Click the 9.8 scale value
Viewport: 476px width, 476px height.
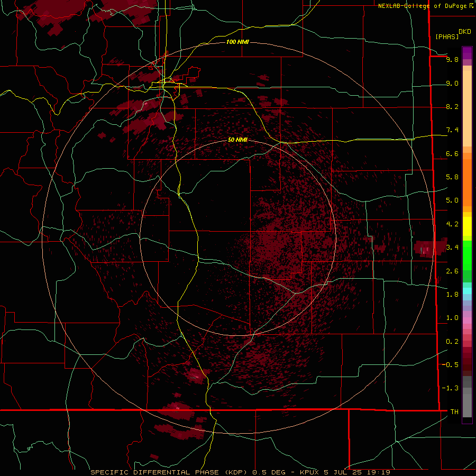(452, 59)
